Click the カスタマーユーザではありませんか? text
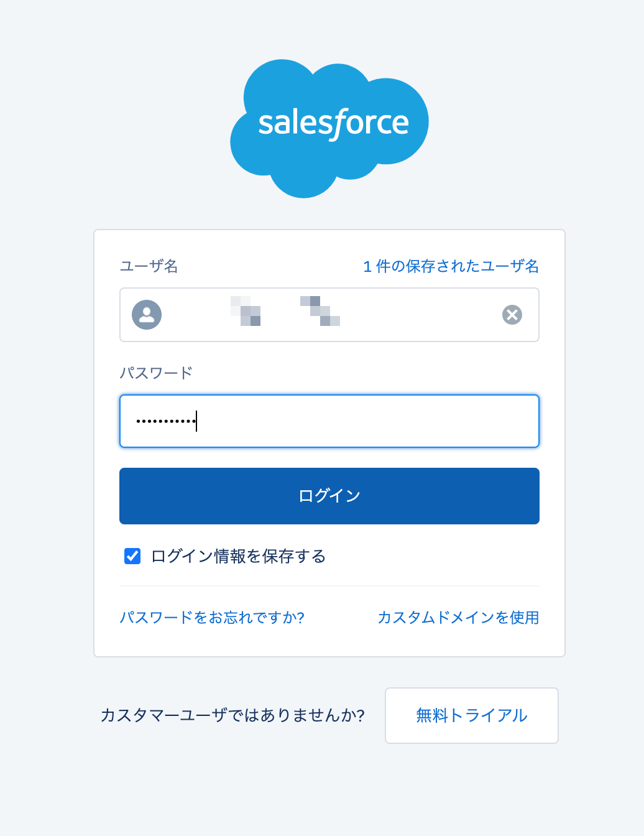This screenshot has height=836, width=644. [x=232, y=715]
